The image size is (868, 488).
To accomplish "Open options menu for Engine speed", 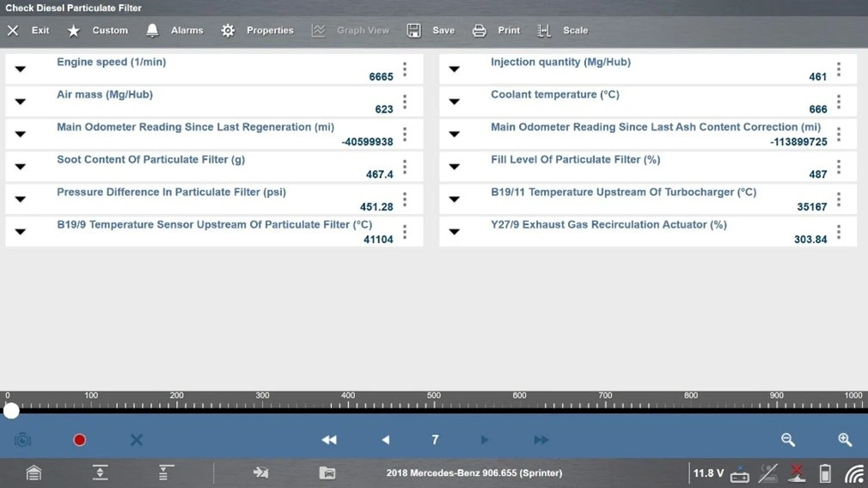I will [x=405, y=70].
